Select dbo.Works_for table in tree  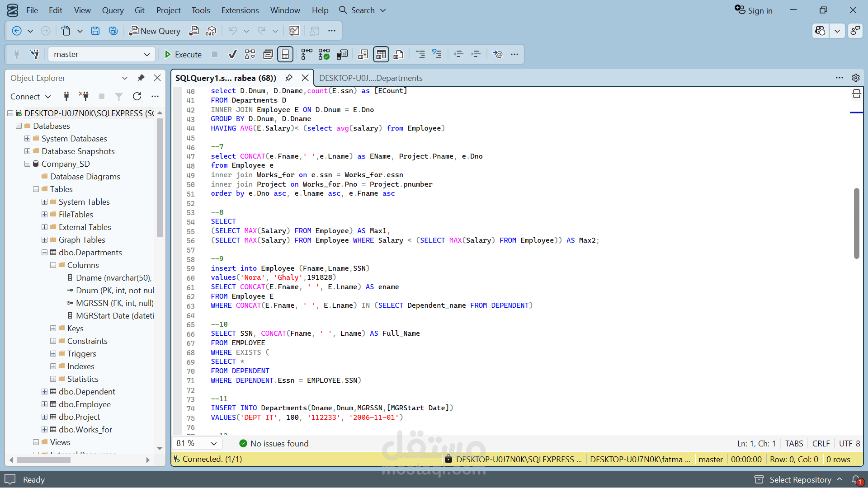click(x=85, y=429)
